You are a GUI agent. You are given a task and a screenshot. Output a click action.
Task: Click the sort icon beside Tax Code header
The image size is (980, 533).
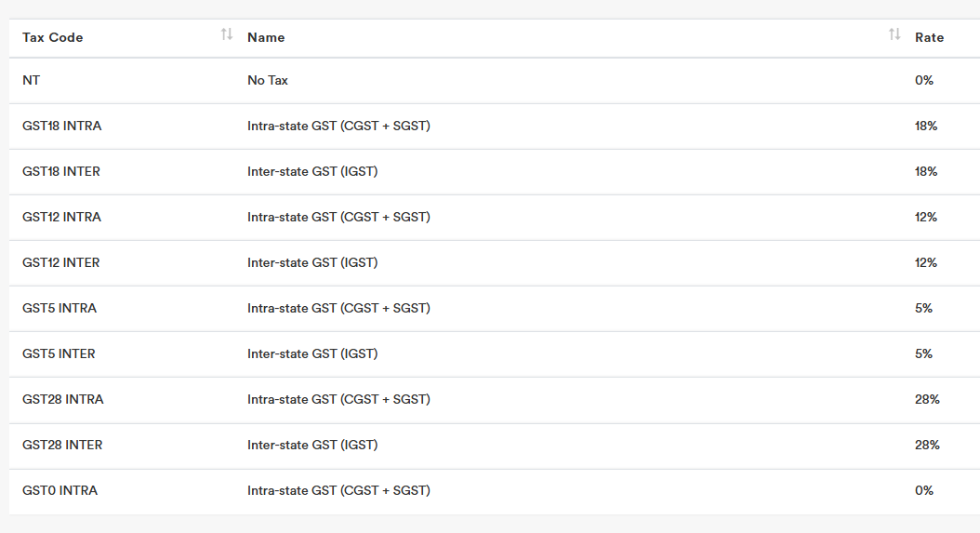(227, 35)
